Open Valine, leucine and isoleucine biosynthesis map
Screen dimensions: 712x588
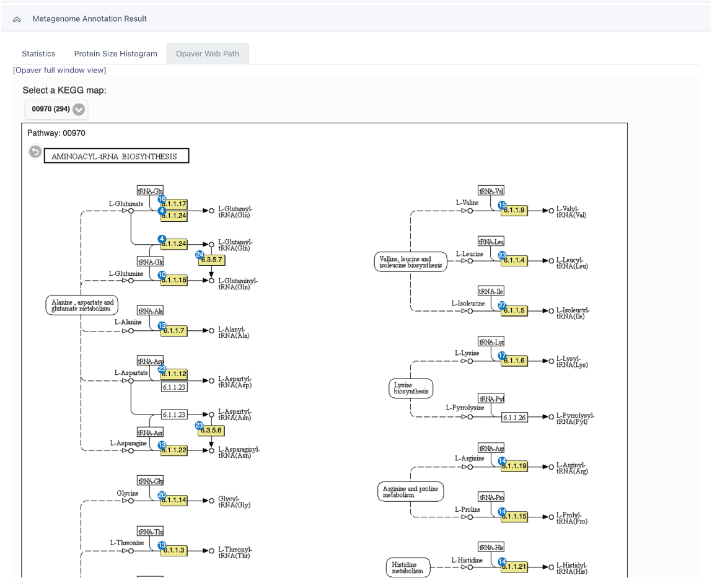pyautogui.click(x=410, y=262)
